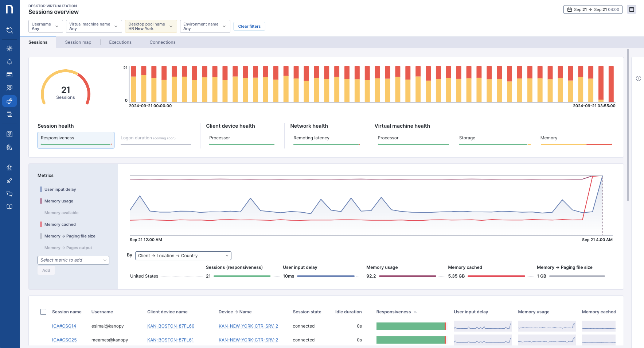The width and height of the screenshot is (644, 348).
Task: Open the book documentation icon
Action: click(9, 207)
